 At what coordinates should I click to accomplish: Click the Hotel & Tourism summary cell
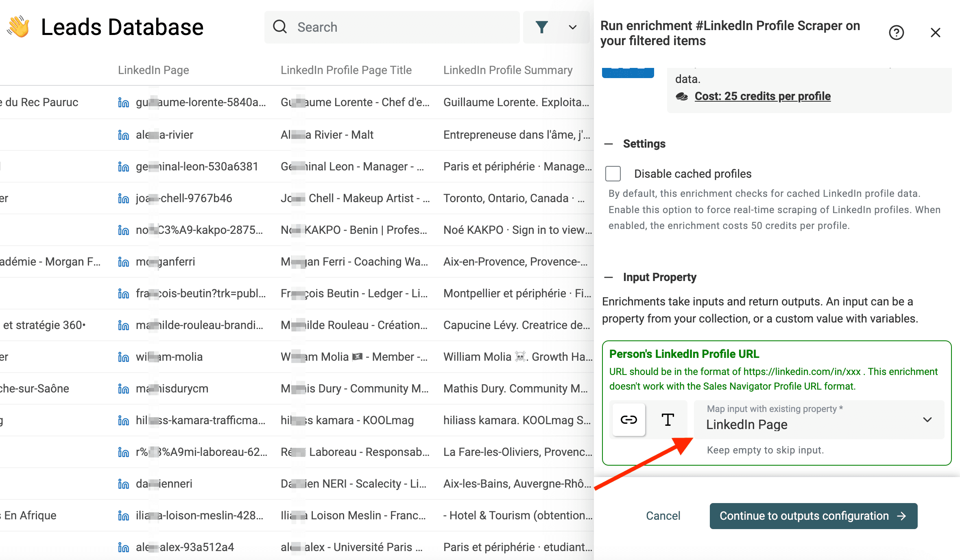click(518, 515)
